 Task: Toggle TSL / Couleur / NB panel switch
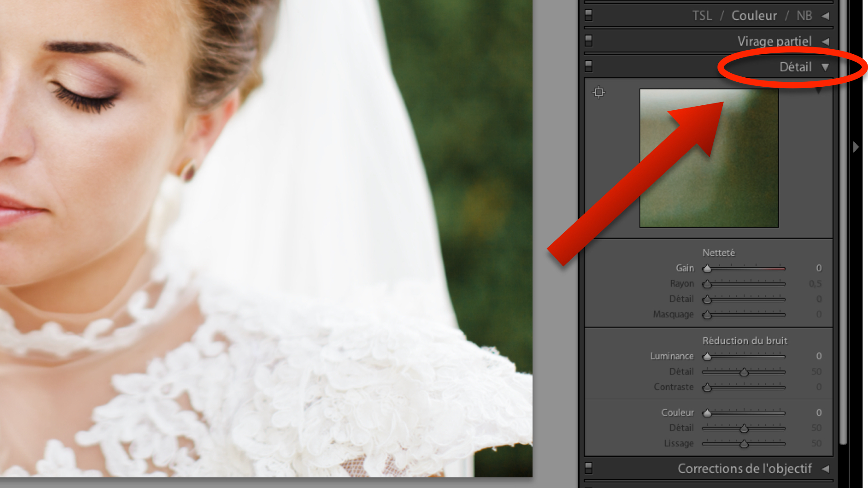589,15
